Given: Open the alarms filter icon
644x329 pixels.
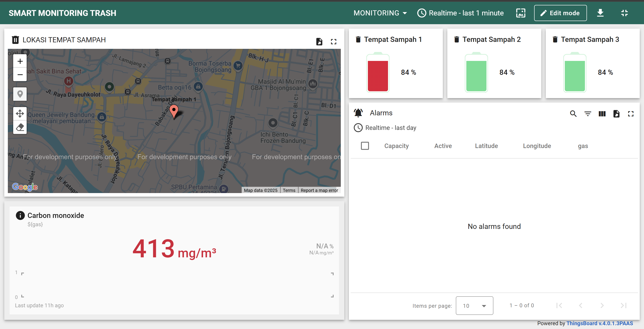Looking at the screenshot, I should coord(588,114).
